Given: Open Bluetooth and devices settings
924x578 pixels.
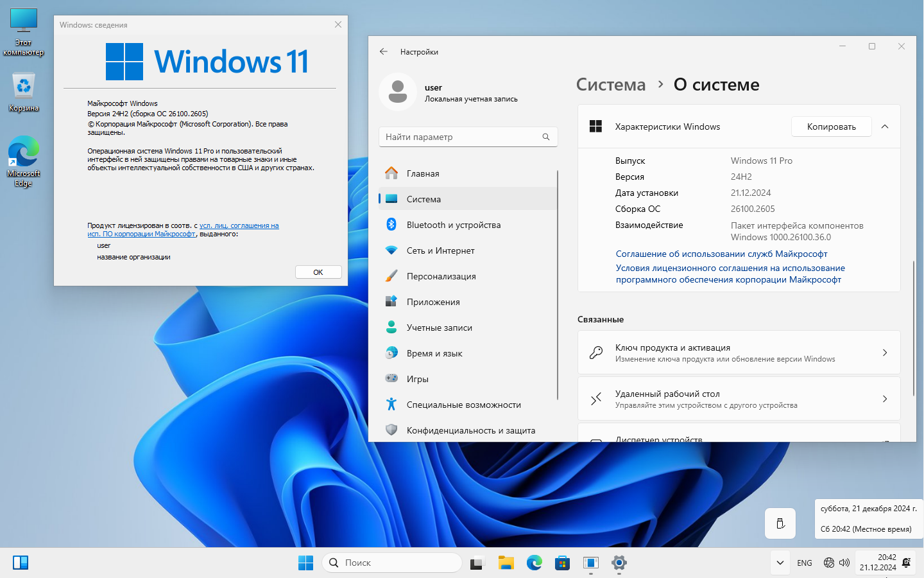Looking at the screenshot, I should coord(468,225).
